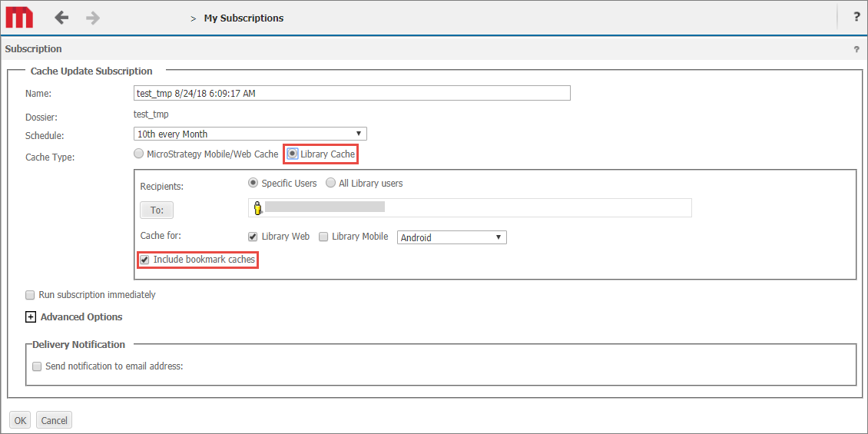Toggle Include bookmark caches checkbox
The image size is (868, 434).
pos(144,260)
